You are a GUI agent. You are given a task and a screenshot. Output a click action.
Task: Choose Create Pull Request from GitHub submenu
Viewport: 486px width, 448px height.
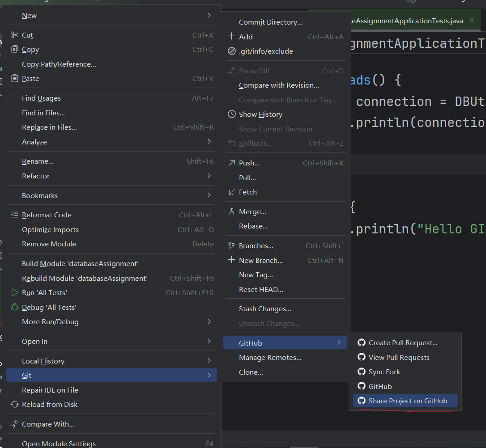(x=403, y=343)
